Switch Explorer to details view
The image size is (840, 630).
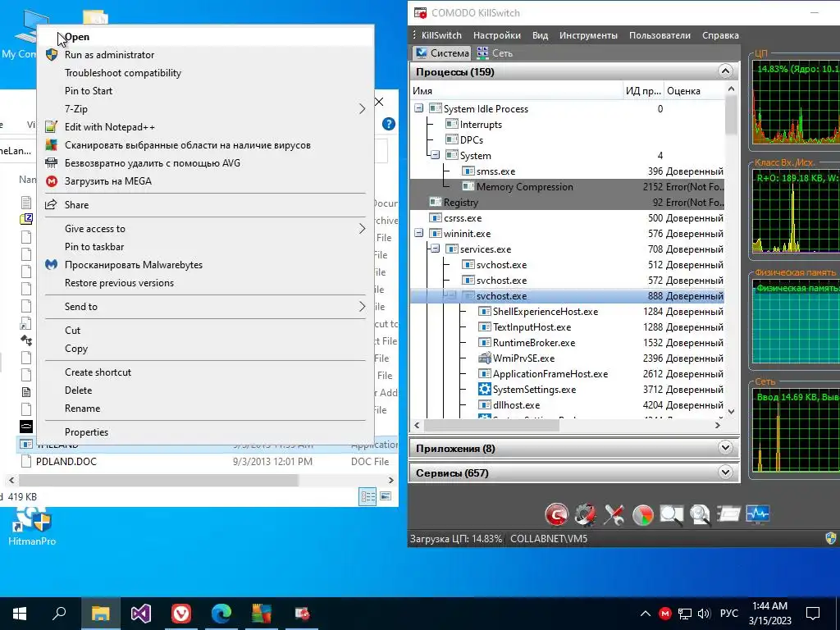coord(367,496)
